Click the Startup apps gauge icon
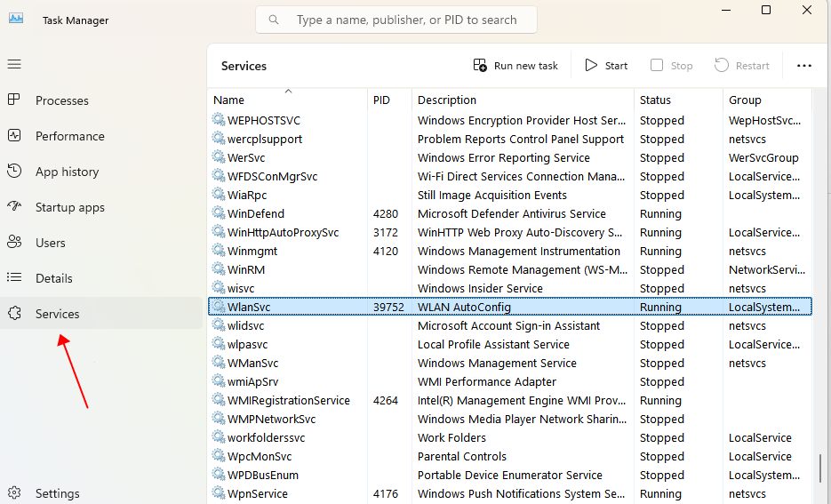 click(x=14, y=205)
